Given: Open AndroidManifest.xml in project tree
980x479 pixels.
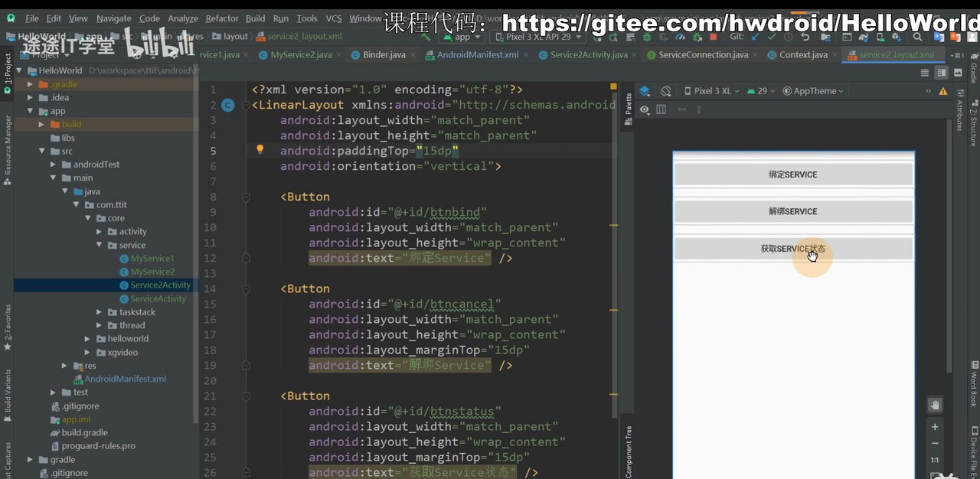Looking at the screenshot, I should (125, 379).
